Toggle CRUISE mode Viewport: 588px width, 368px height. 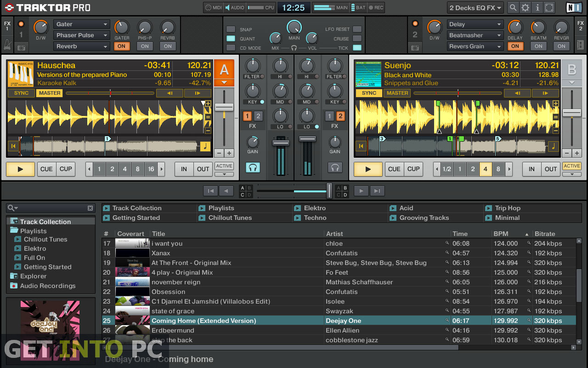coord(357,39)
